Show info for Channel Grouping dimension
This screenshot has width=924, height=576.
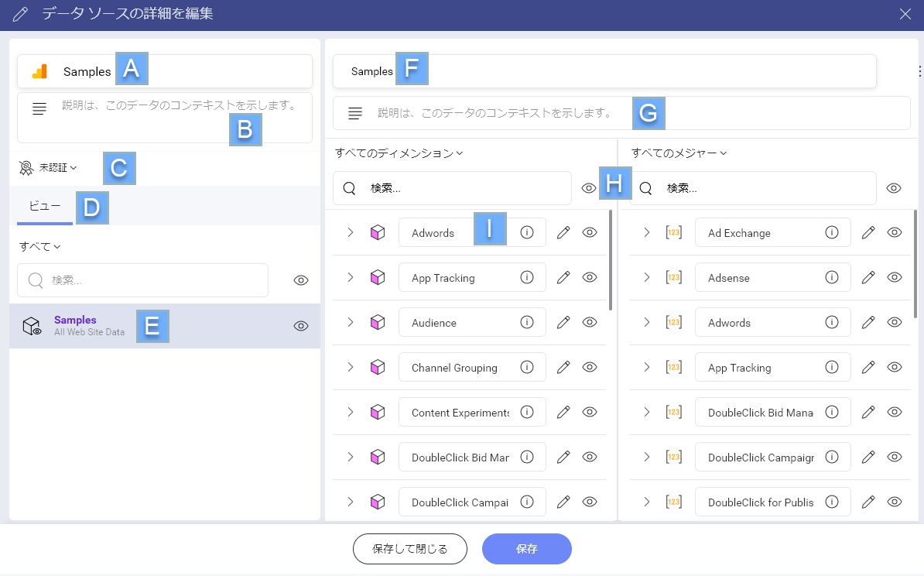point(527,367)
